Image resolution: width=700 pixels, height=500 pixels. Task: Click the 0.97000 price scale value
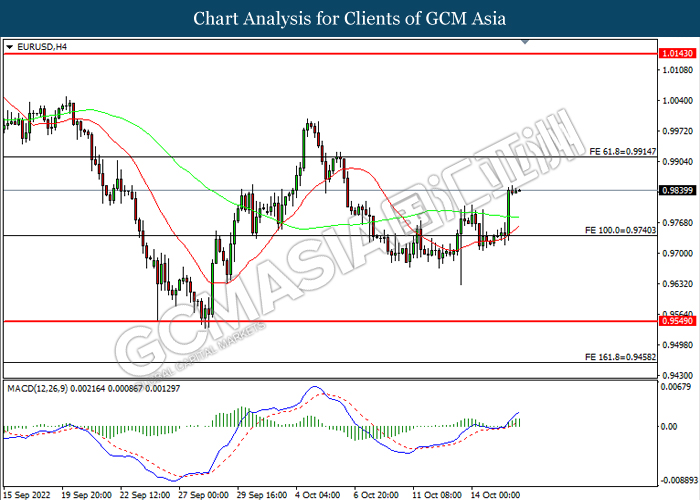(x=678, y=253)
